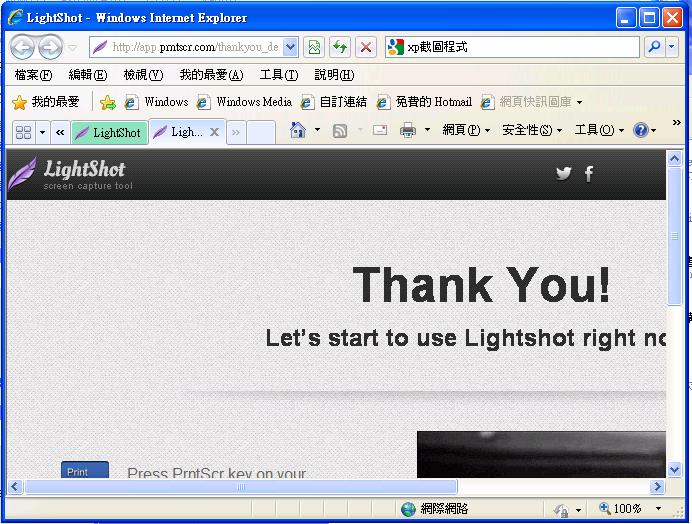Open the 編輯(E) menu

pos(87,75)
